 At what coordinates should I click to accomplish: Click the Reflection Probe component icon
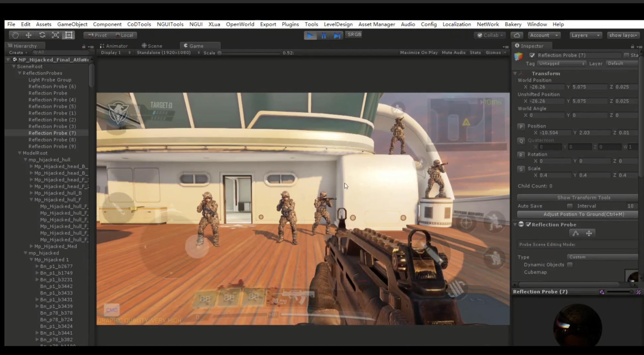tap(521, 224)
